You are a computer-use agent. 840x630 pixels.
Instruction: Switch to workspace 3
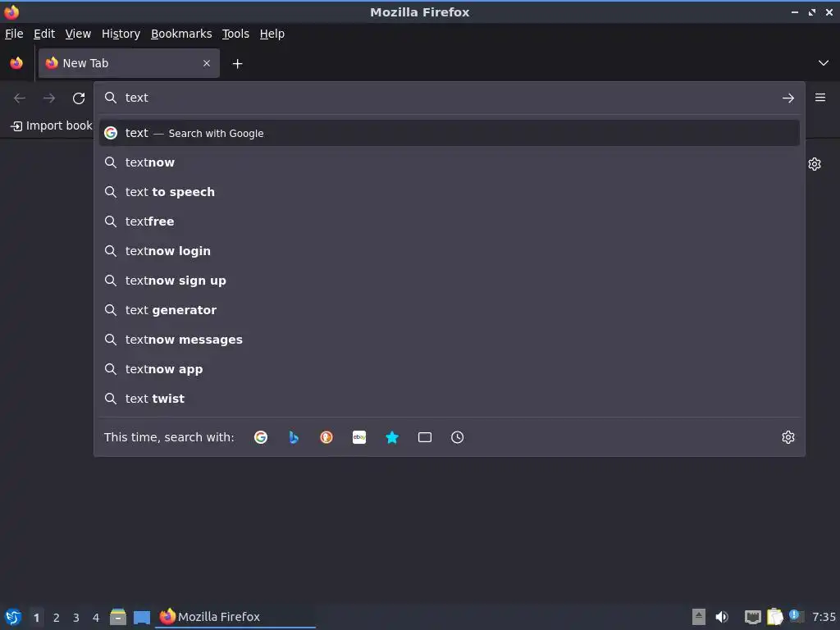(76, 618)
